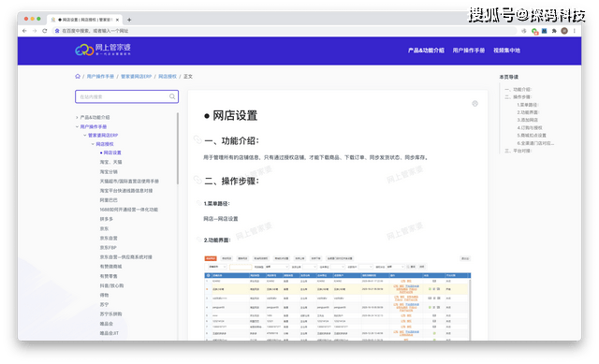Viewport: 599px width, 364px height.
Task: Open 唯品会 sidebar page
Action: (106, 324)
